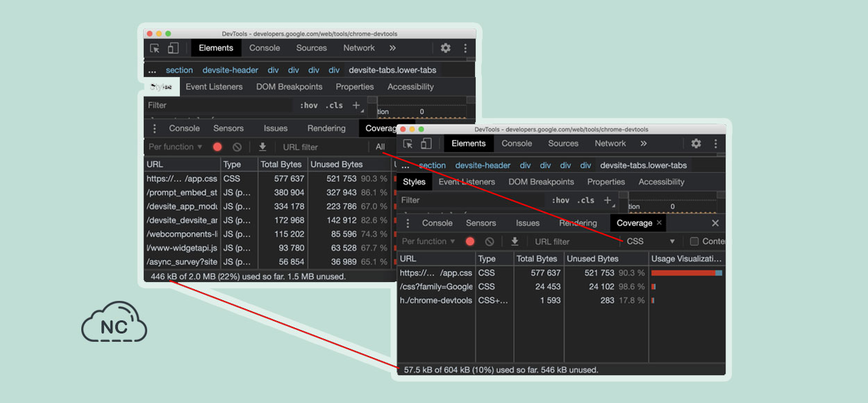Expand more tabs chevron in front window

tap(644, 143)
